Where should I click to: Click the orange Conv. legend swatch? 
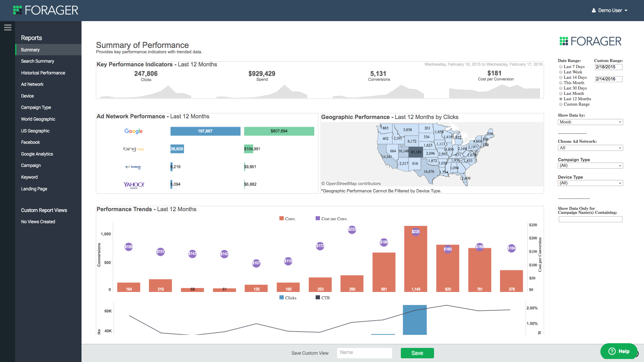click(x=281, y=219)
